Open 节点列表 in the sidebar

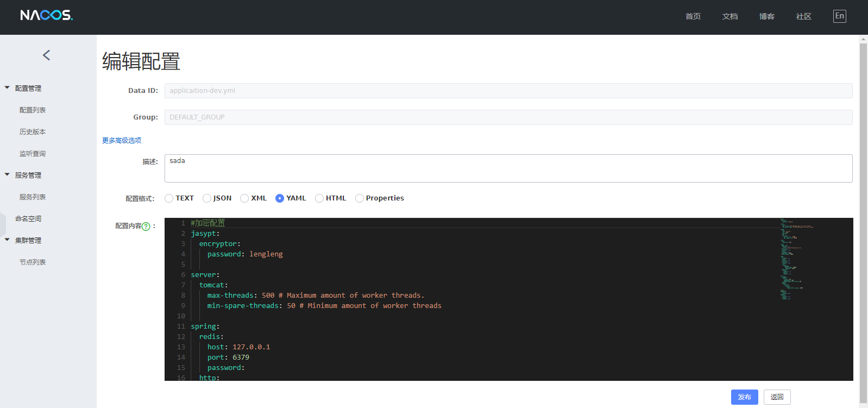point(33,262)
